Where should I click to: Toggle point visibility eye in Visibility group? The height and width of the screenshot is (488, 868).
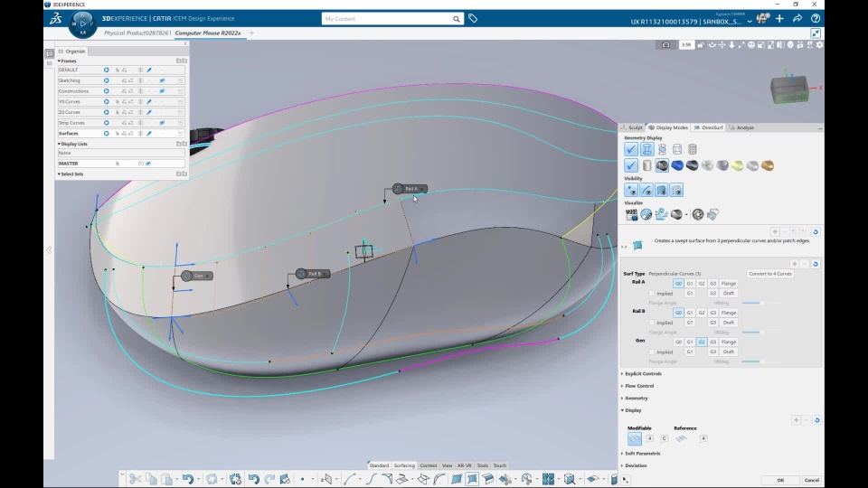coord(631,191)
